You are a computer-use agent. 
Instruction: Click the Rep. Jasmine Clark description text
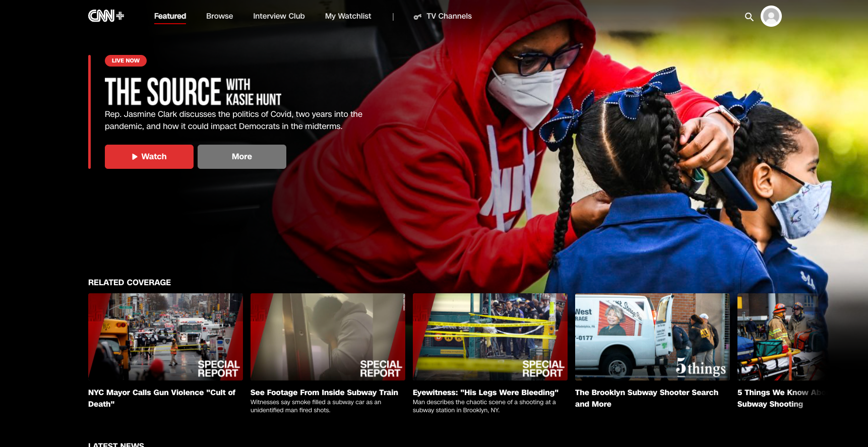click(x=233, y=120)
